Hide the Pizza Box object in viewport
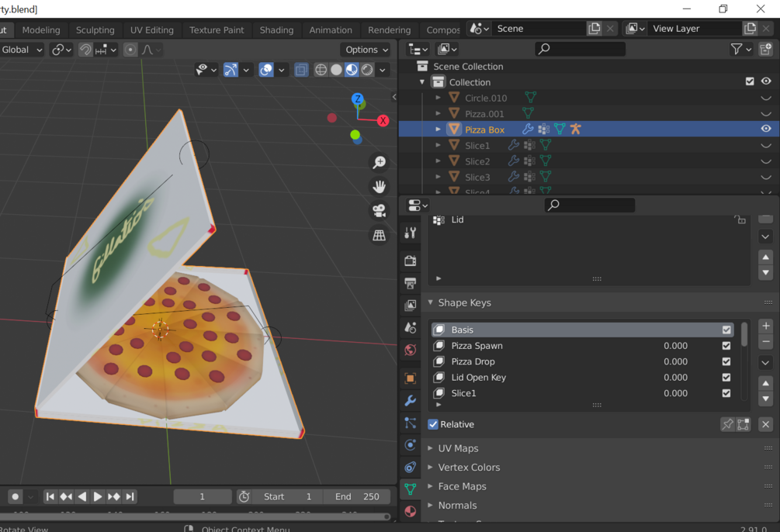The height and width of the screenshot is (532, 780). point(765,129)
